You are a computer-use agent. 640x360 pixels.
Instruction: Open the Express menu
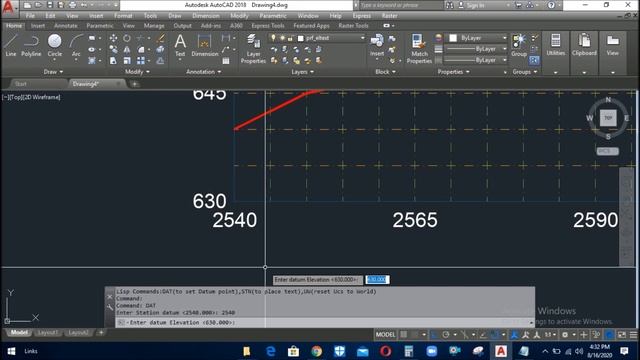362,16
